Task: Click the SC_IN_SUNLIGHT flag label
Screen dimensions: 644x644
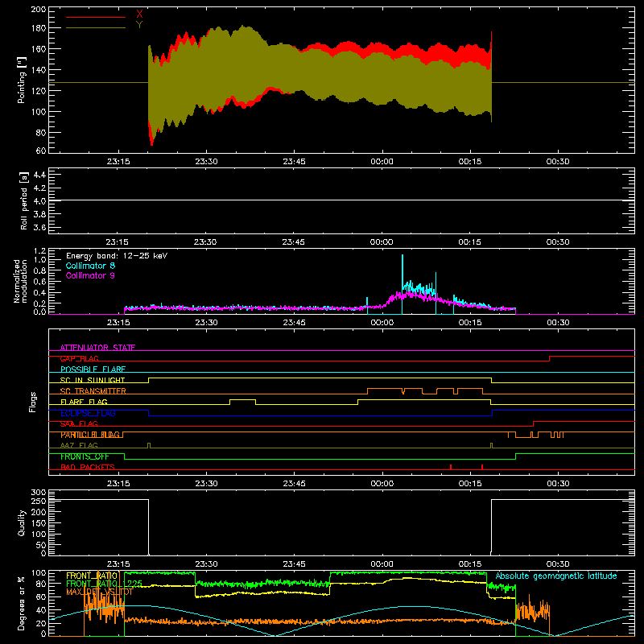Action: [93, 380]
